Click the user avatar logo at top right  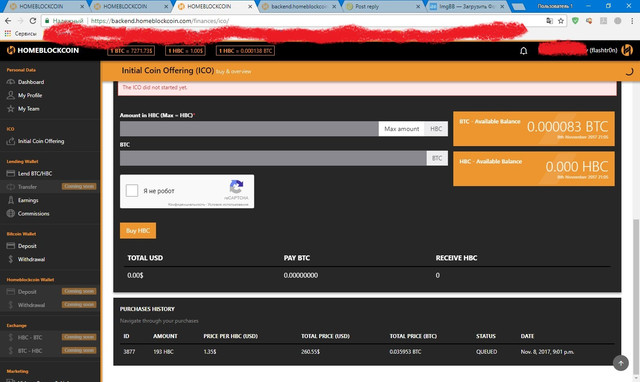[627, 50]
